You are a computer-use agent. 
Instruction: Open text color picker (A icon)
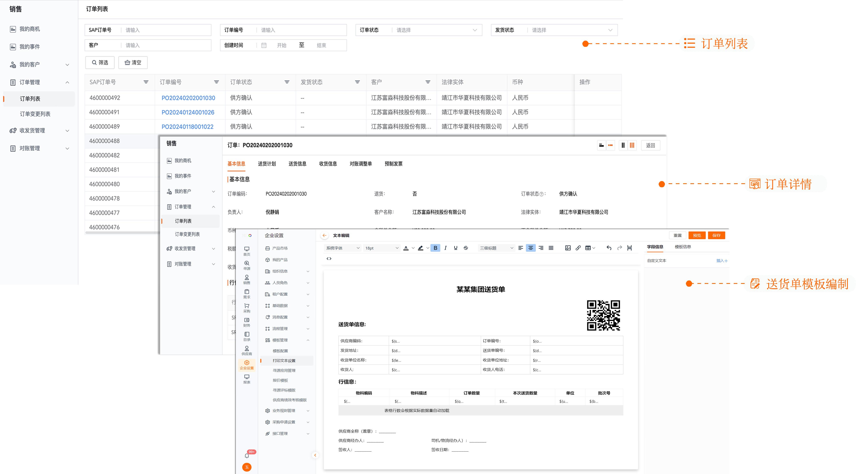[406, 248]
